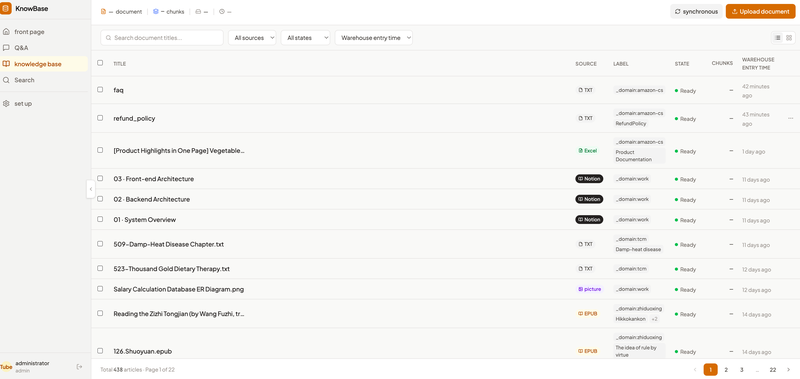Click TXT source badge for faq
The height and width of the screenshot is (379, 800).
pyautogui.click(x=586, y=90)
